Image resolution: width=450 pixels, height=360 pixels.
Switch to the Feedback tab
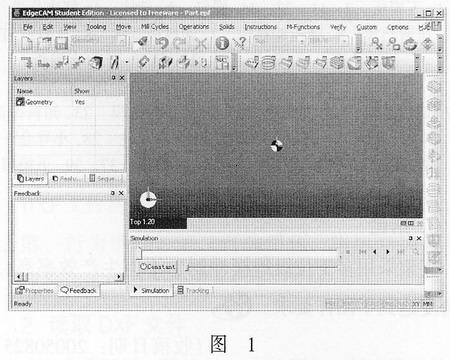(x=79, y=291)
